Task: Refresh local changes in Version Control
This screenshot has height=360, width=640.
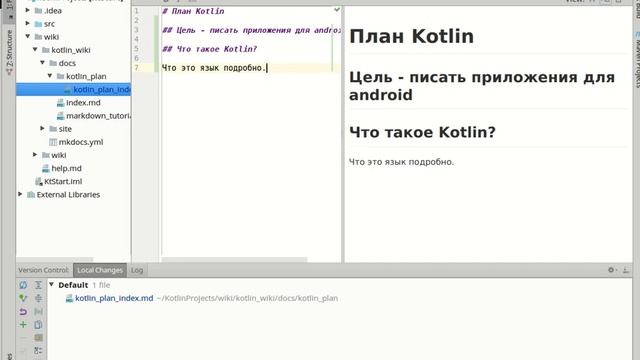Action: click(x=23, y=285)
